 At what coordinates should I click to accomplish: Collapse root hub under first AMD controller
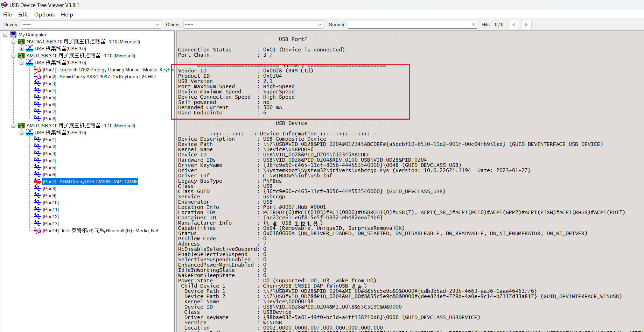21,63
